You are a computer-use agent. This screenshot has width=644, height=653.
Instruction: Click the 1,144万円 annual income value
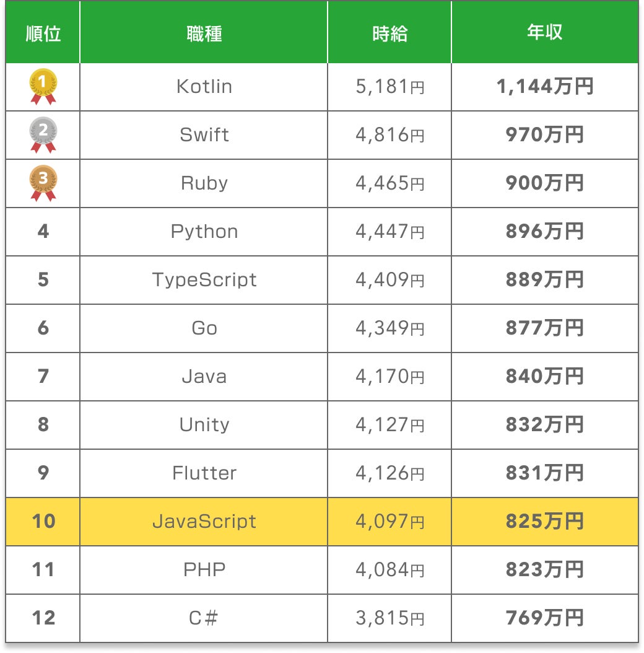click(545, 87)
